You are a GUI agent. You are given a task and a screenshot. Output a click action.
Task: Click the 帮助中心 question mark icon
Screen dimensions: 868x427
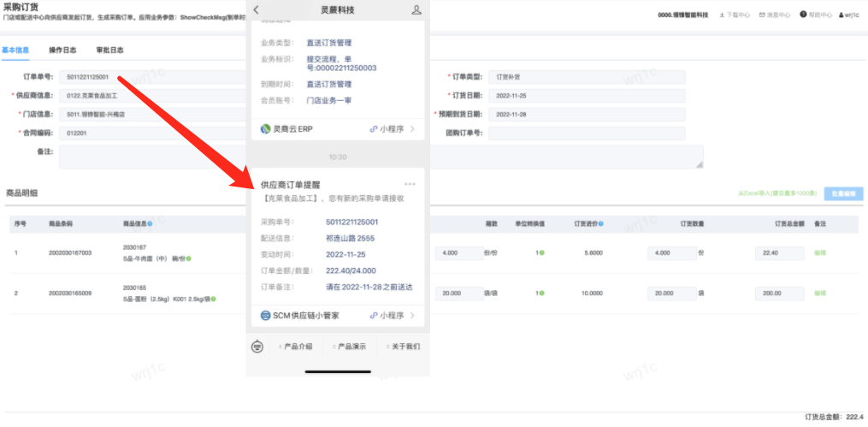coord(803,15)
